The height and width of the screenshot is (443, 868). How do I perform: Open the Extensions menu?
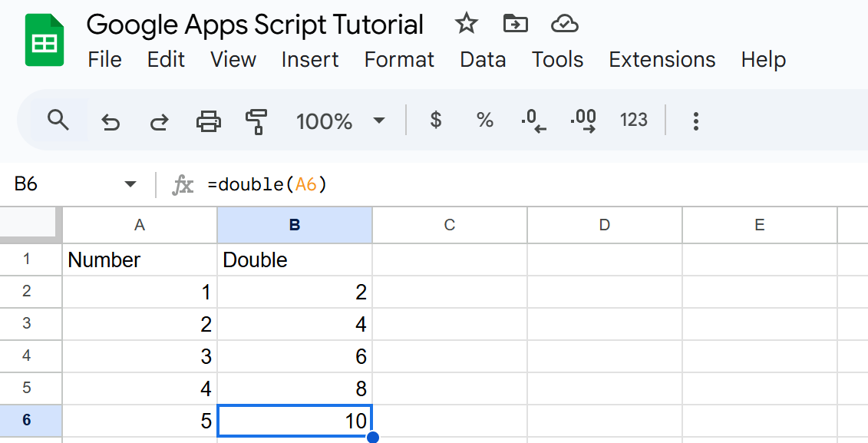pos(662,60)
